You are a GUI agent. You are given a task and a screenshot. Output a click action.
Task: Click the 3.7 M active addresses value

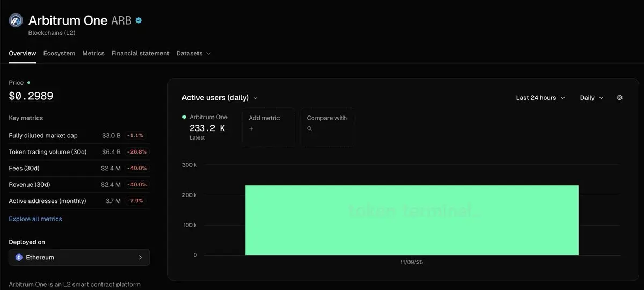click(x=113, y=201)
